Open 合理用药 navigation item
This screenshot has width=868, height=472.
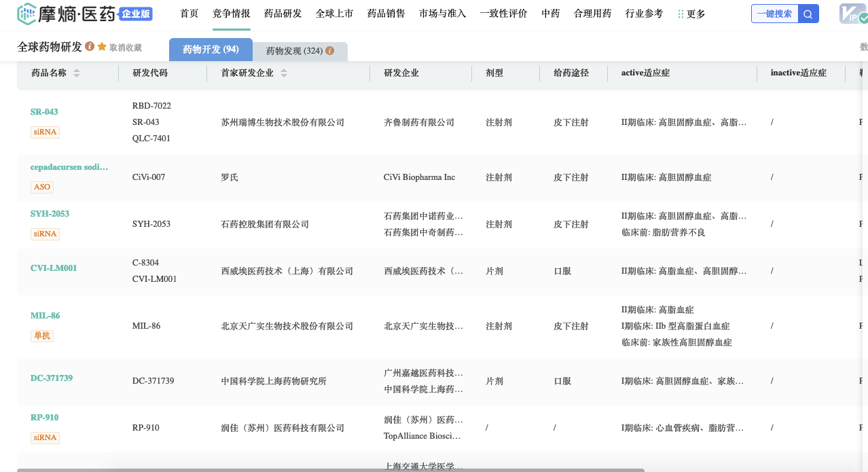point(592,14)
